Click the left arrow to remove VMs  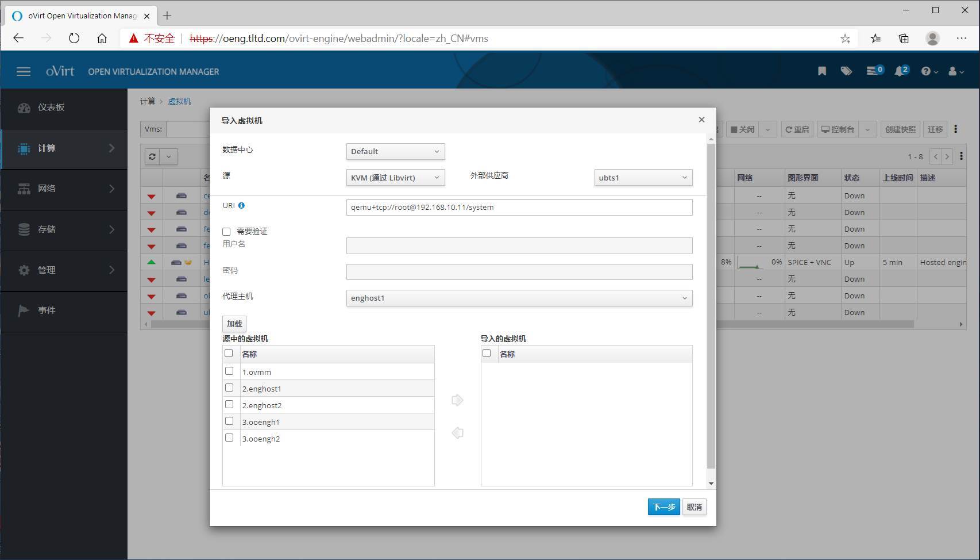pos(457,433)
